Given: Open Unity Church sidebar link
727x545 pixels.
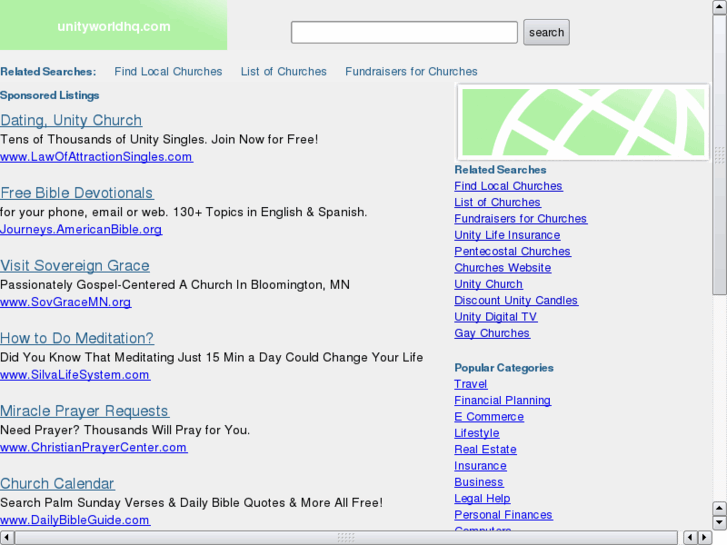Looking at the screenshot, I should coord(488,284).
